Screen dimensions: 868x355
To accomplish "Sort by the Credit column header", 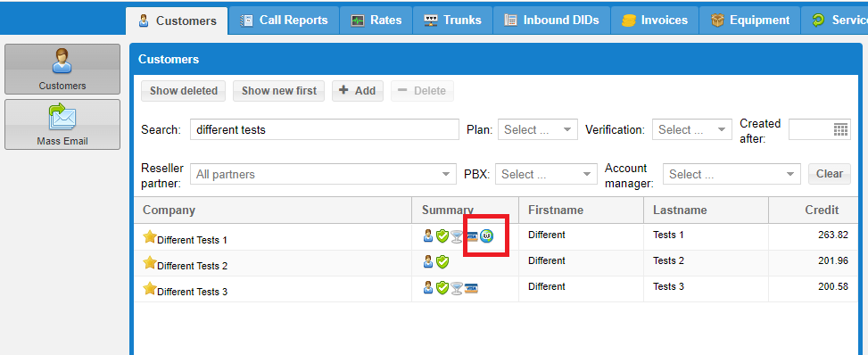I will (x=813, y=210).
